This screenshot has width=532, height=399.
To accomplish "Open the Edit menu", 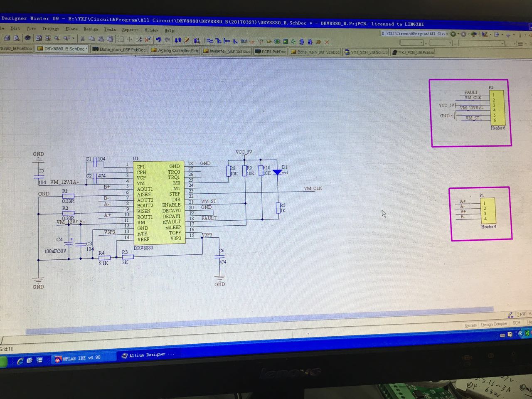I will 15,28.
